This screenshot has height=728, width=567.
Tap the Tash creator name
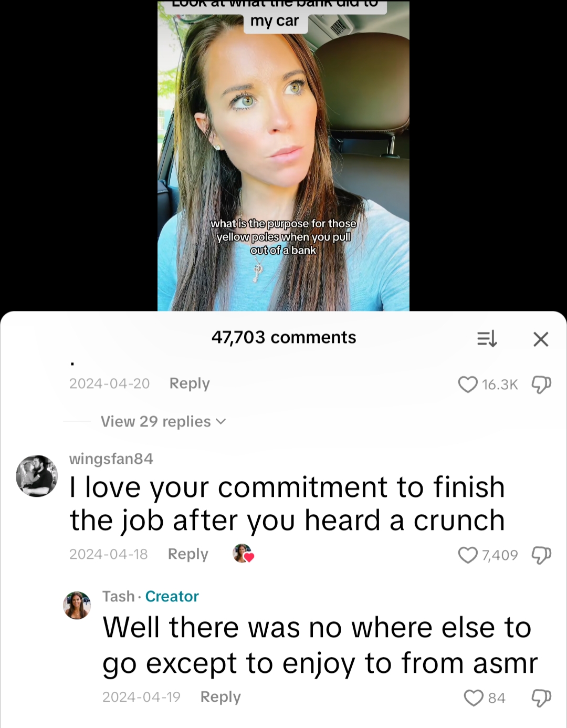119,597
